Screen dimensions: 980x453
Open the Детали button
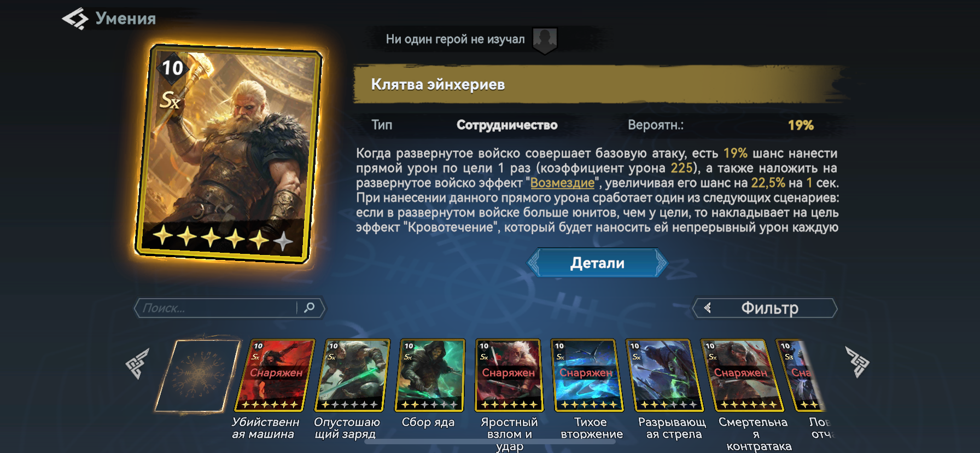[597, 263]
